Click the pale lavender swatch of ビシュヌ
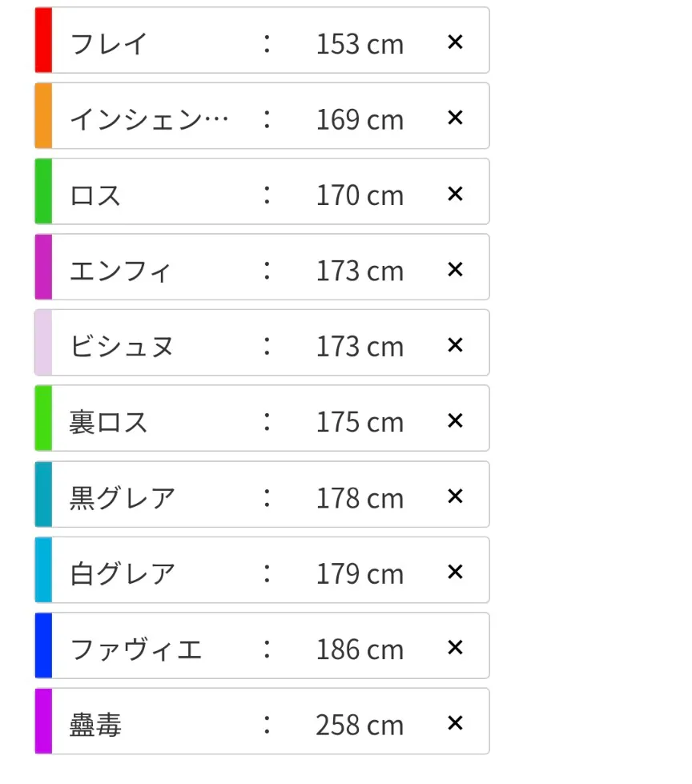The image size is (692, 784). click(x=43, y=343)
